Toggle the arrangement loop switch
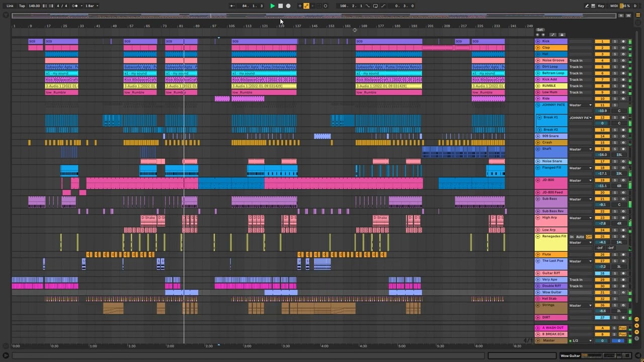 375,6
